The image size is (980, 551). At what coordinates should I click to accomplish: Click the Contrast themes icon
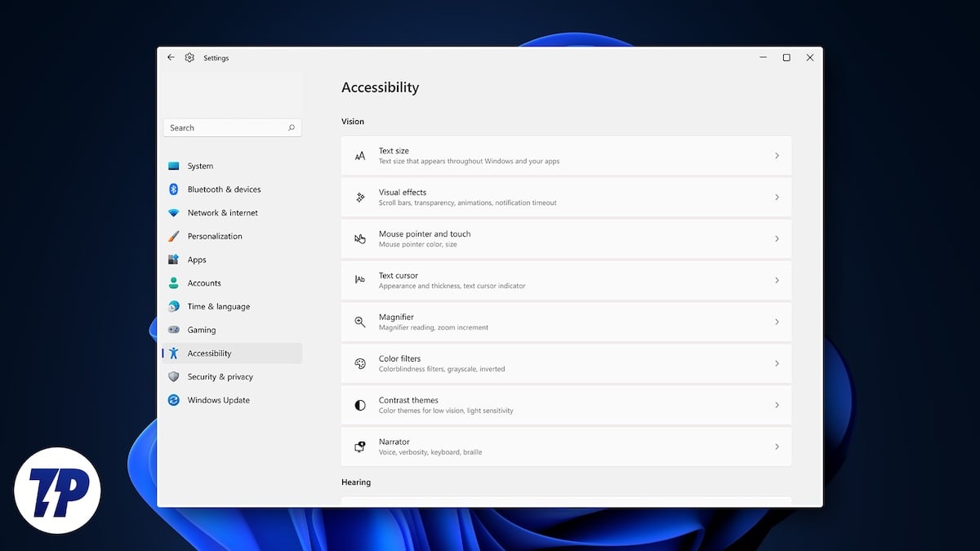360,405
